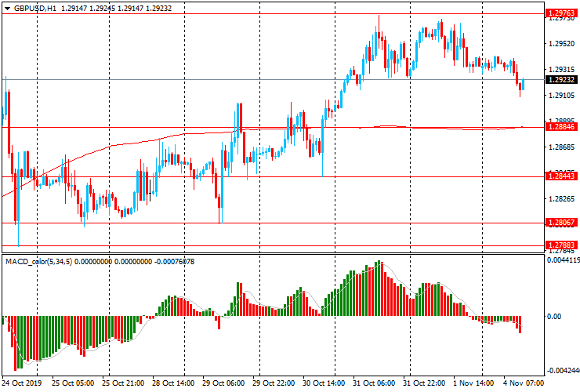
Task: Click the MACD_color(5,34,5) indicator label
Action: pos(39,261)
